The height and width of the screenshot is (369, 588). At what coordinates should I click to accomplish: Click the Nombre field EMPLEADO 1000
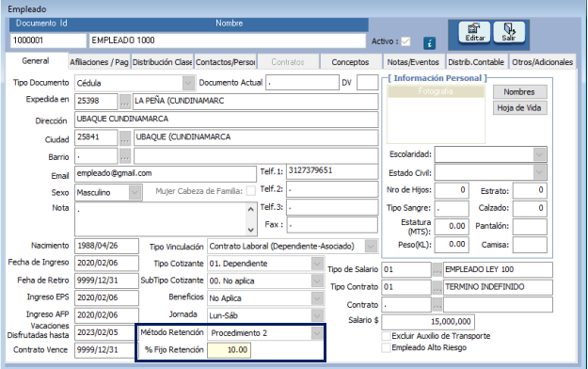pyautogui.click(x=228, y=40)
